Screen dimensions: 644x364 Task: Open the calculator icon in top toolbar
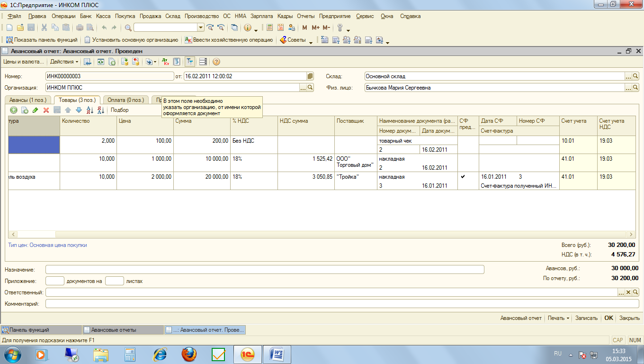coord(270,27)
